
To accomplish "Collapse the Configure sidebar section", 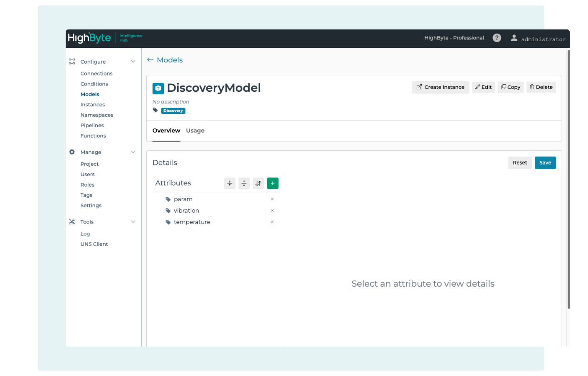I will click(133, 62).
